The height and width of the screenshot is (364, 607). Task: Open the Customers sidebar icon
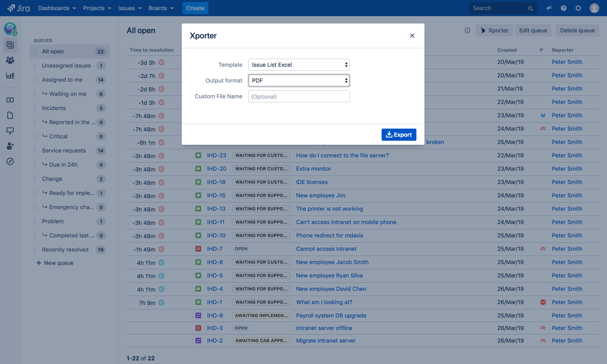[10, 60]
